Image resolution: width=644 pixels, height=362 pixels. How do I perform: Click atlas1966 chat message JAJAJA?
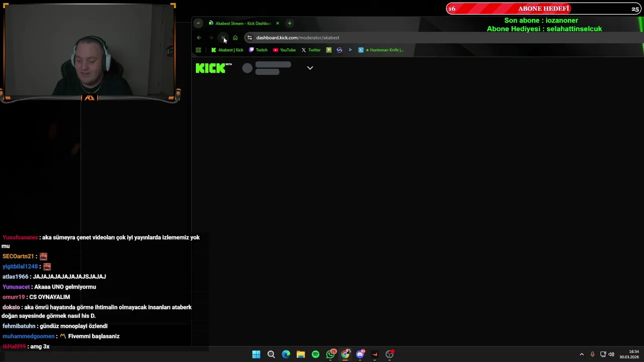pos(69,277)
